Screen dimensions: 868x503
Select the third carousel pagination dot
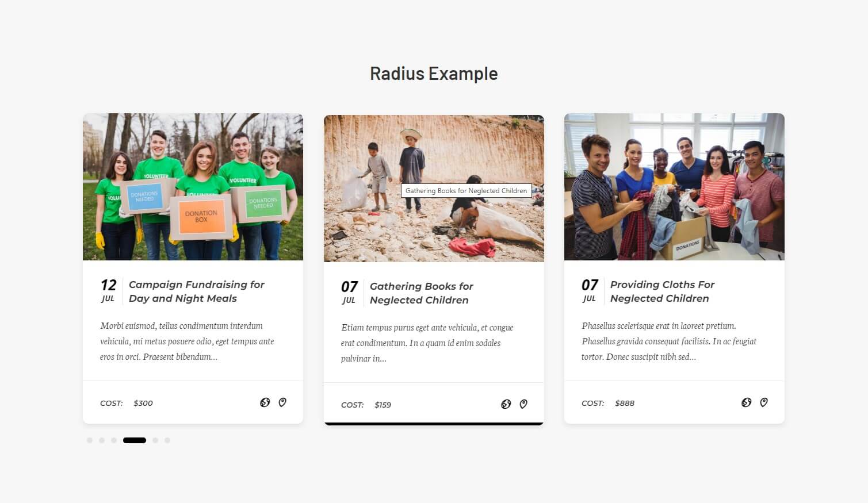pos(114,440)
